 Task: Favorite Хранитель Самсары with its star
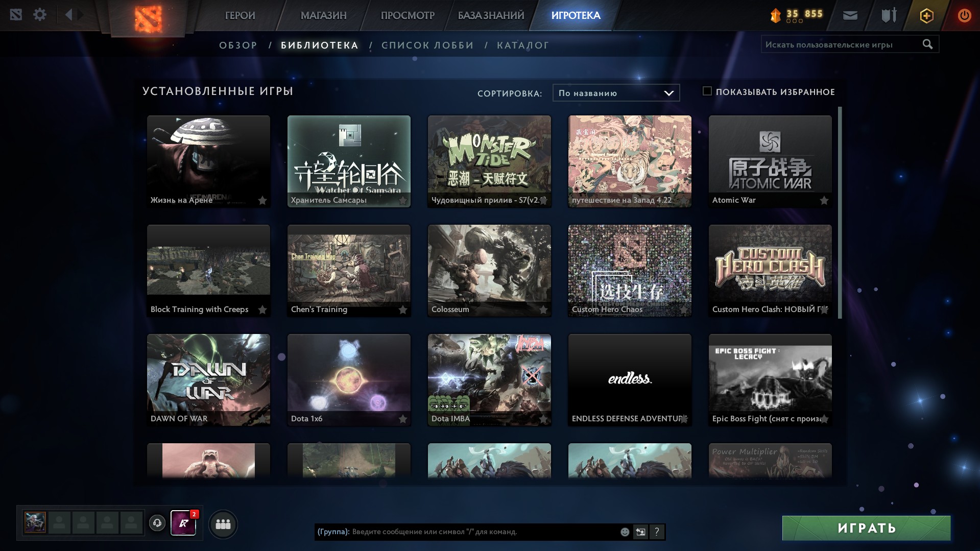402,201
